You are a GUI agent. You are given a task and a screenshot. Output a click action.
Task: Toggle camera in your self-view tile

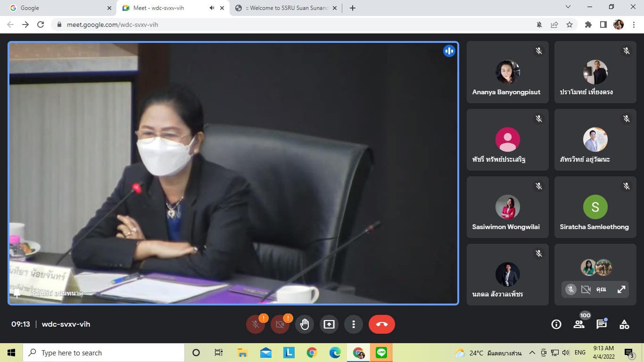click(586, 289)
